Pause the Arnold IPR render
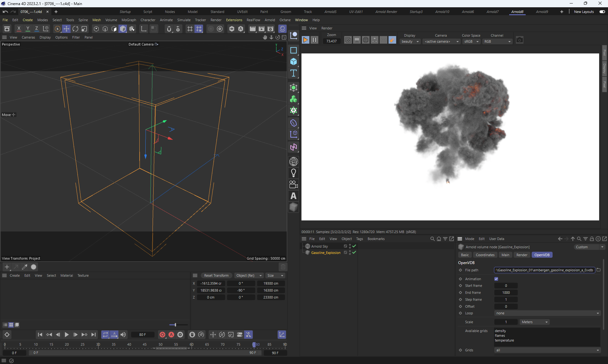608x364 pixels. click(314, 40)
